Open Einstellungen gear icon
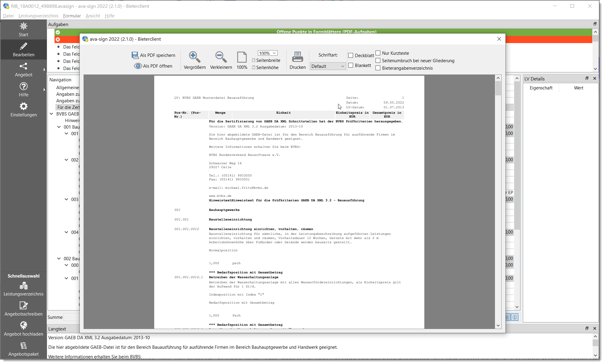The height and width of the screenshot is (364, 604). click(23, 106)
